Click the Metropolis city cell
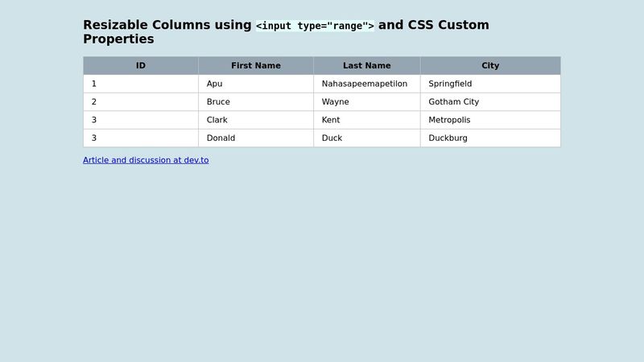Screen dimensions: 644x362 490,120
